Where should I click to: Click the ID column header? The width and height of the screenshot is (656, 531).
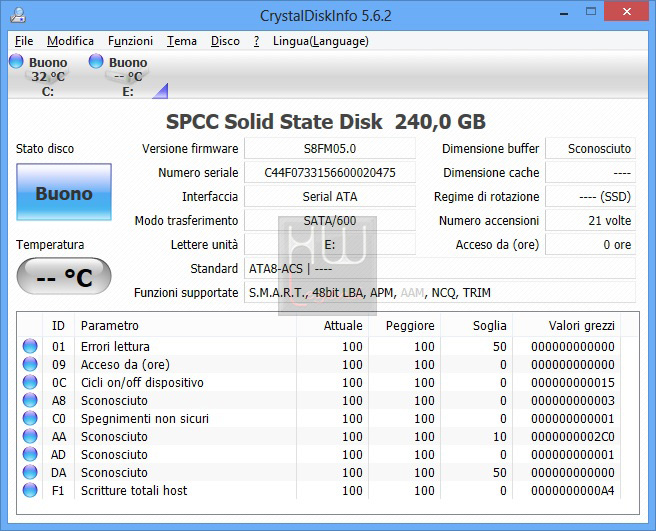pos(59,326)
